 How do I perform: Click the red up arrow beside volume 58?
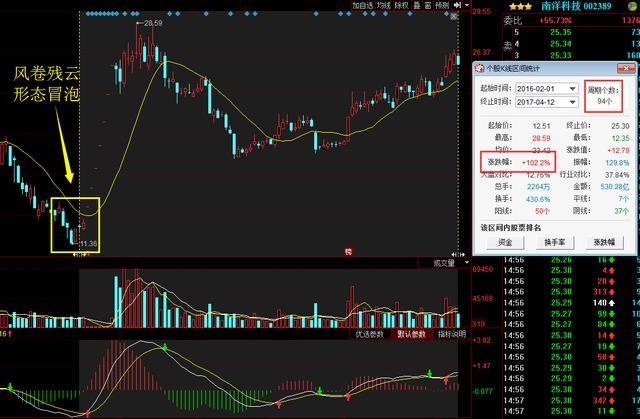click(x=611, y=357)
